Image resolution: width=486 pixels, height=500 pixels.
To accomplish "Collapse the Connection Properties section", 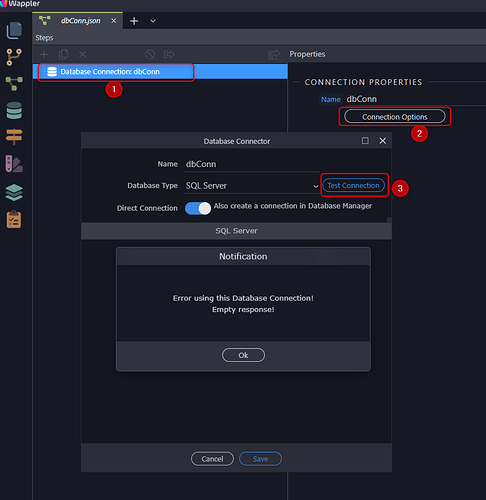I will (x=296, y=82).
